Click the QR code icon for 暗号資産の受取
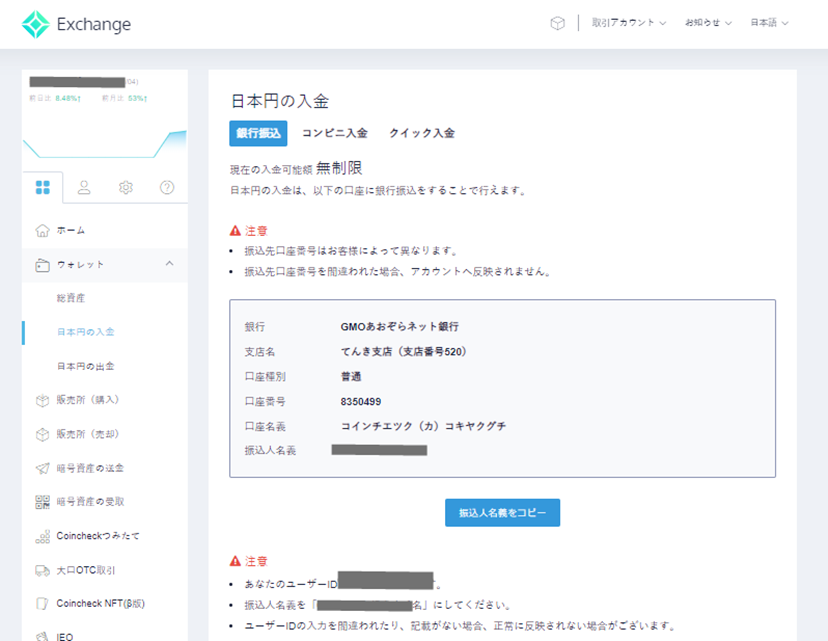This screenshot has width=828, height=641. pos(42,502)
